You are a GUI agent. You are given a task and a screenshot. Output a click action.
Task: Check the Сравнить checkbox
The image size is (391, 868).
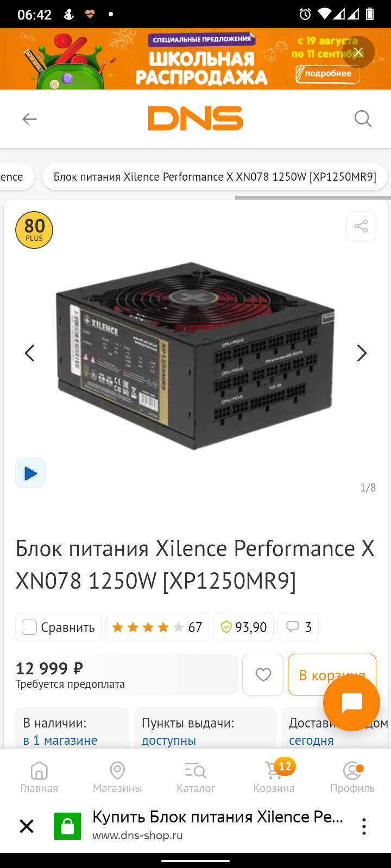coord(29,627)
